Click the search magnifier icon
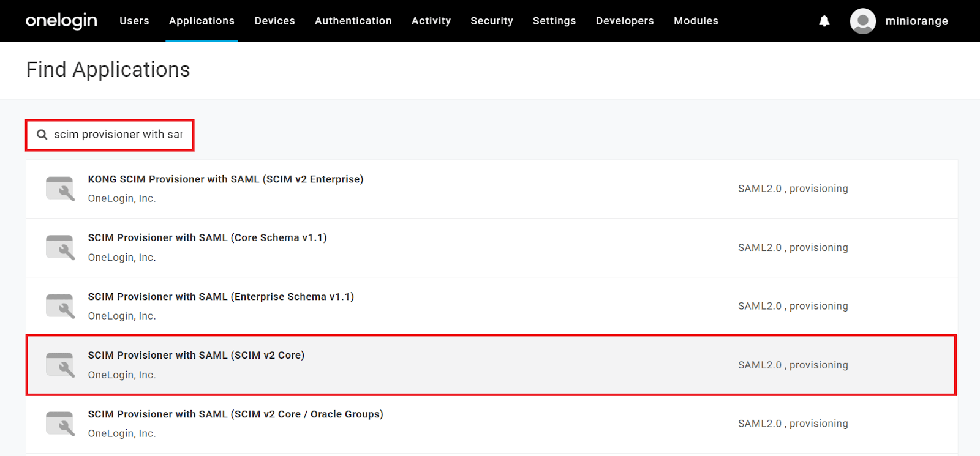 coord(42,135)
